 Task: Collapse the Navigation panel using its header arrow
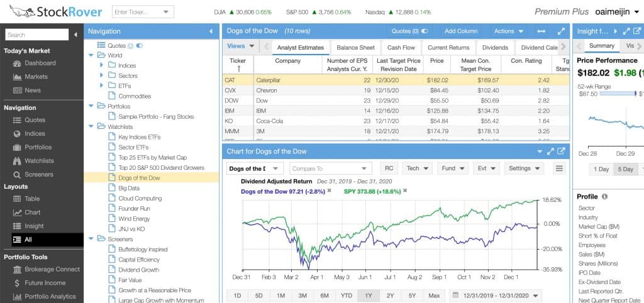tap(211, 31)
